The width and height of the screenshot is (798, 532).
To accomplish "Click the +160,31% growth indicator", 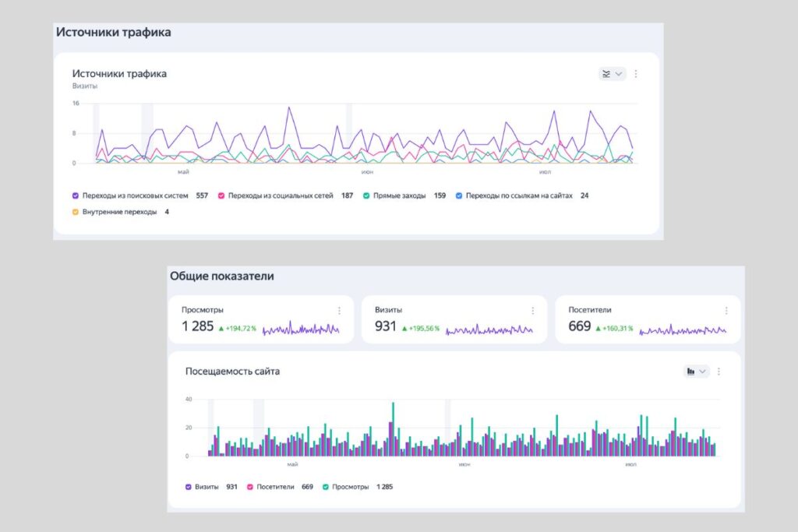I will point(614,329).
